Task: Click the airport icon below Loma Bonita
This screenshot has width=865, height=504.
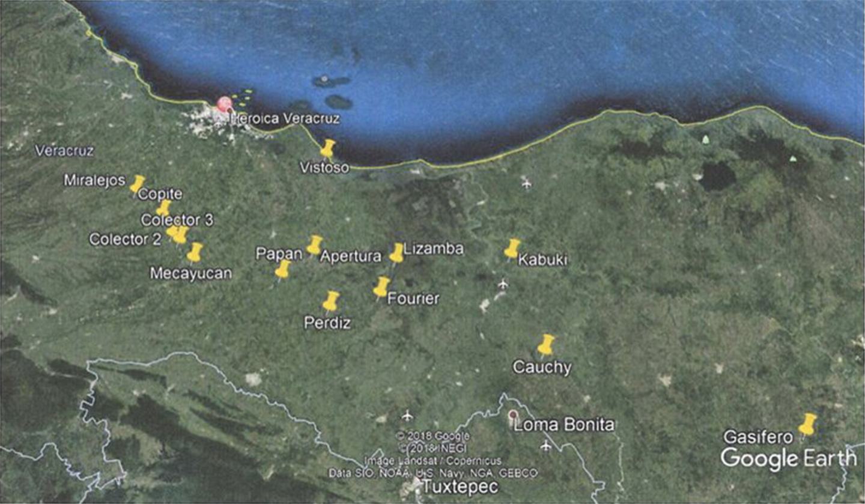Action: (x=545, y=446)
